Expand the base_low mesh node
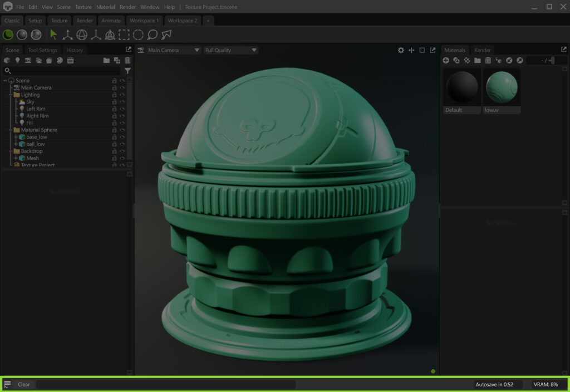The height and width of the screenshot is (392, 570). point(16,137)
